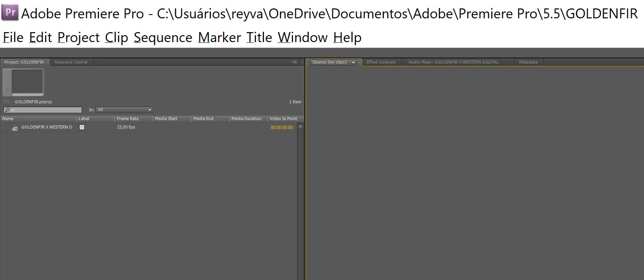Open the File menu
644x280 pixels.
tap(13, 37)
